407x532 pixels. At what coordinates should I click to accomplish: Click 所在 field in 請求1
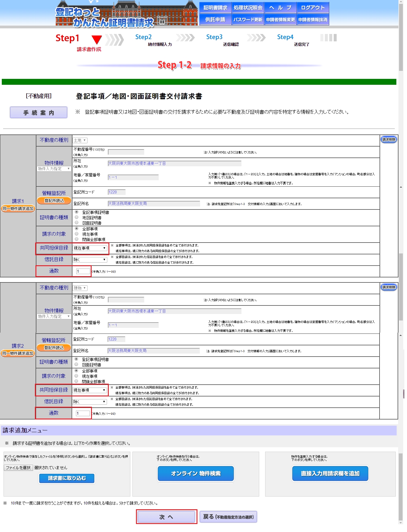point(175,163)
